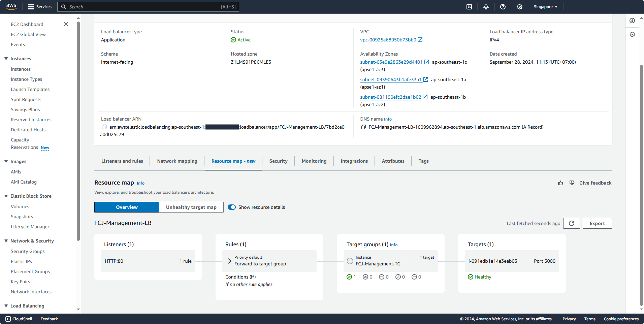
Task: Click the Instance target group chip icon
Action: (350, 261)
